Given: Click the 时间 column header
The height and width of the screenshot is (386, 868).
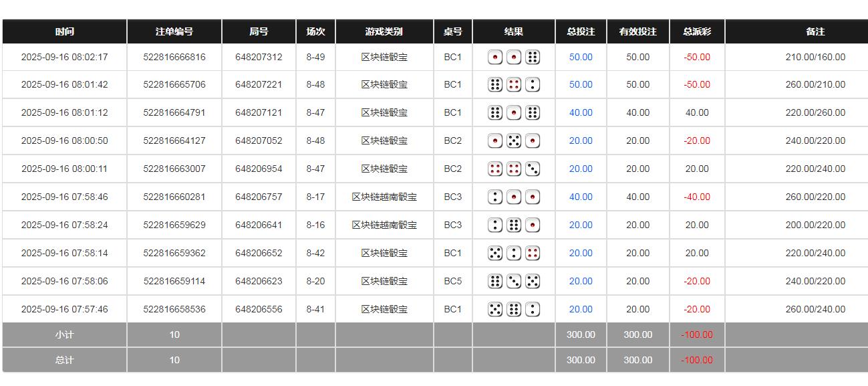Looking at the screenshot, I should coord(65,31).
